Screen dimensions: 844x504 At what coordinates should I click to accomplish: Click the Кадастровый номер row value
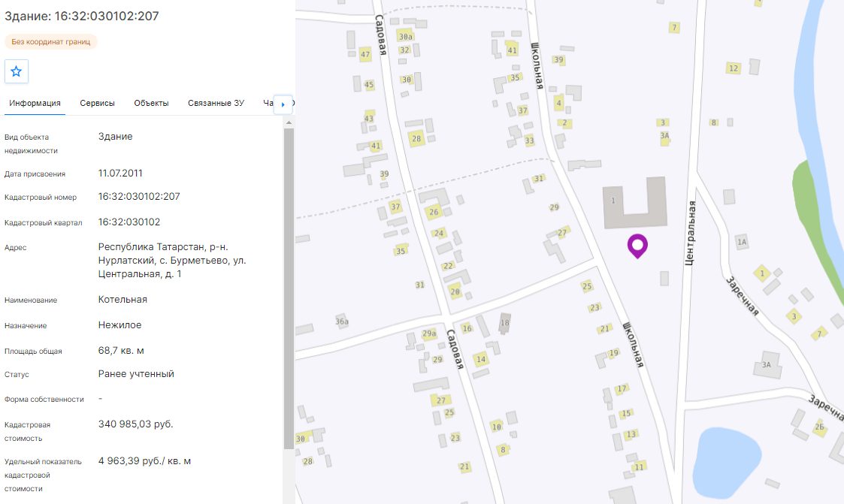tap(139, 197)
